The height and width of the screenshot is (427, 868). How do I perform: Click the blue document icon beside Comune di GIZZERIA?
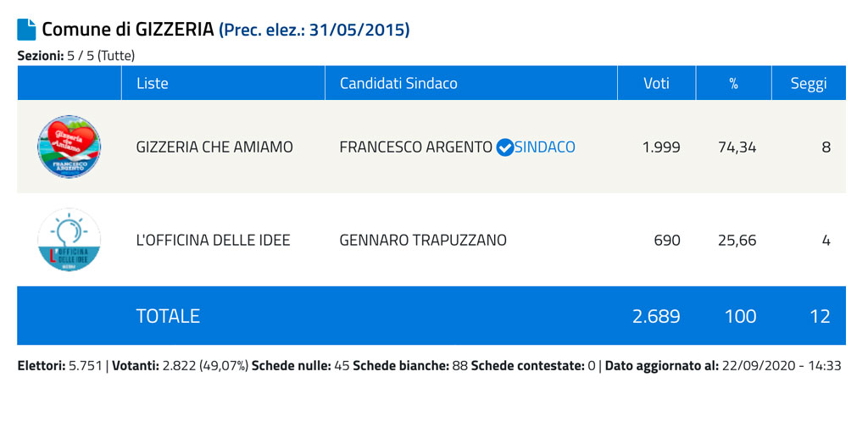[x=26, y=30]
